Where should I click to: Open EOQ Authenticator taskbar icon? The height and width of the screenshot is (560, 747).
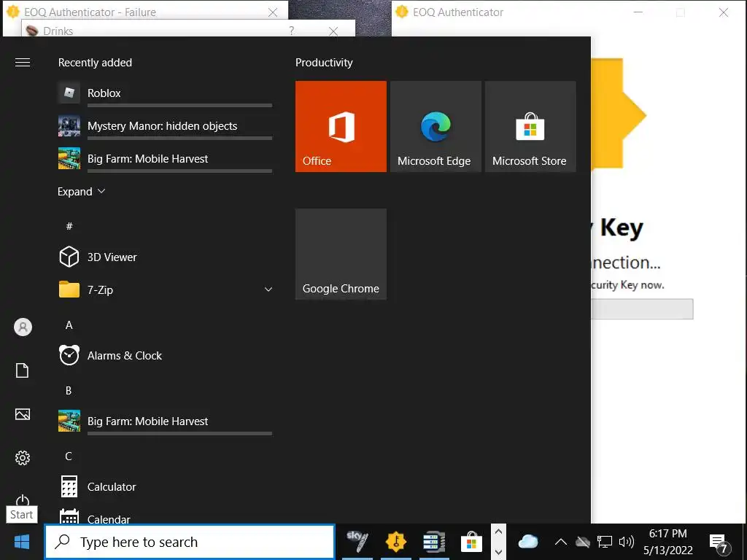(x=396, y=542)
